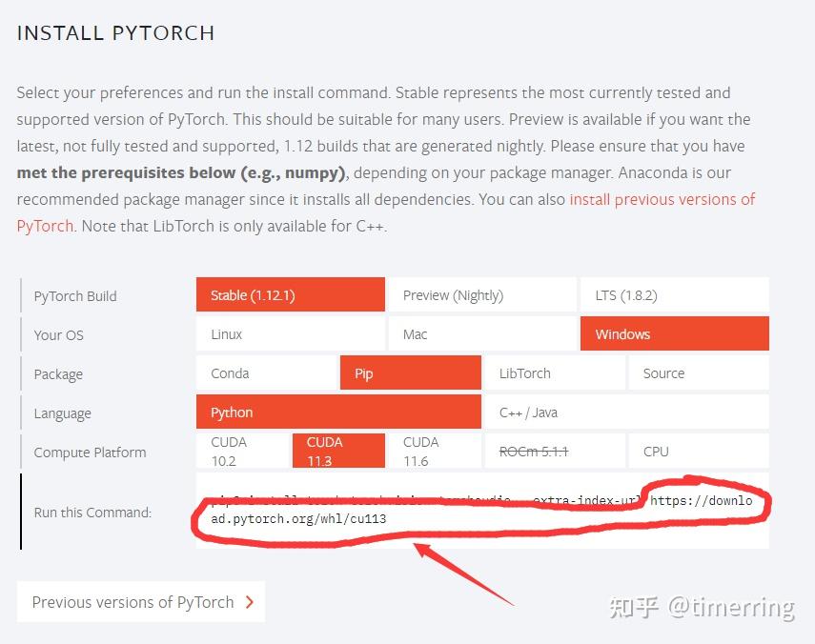
Task: Choose the LibTorch package option
Action: [x=554, y=372]
